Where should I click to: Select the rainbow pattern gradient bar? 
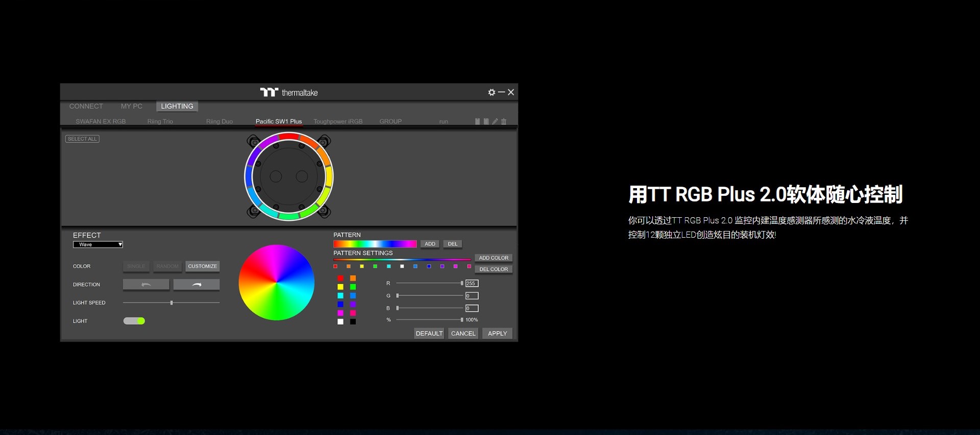tap(375, 244)
